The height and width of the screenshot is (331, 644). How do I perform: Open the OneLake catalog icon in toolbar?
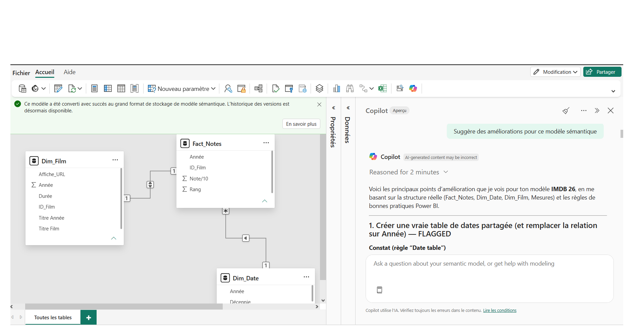pyautogui.click(x=35, y=89)
